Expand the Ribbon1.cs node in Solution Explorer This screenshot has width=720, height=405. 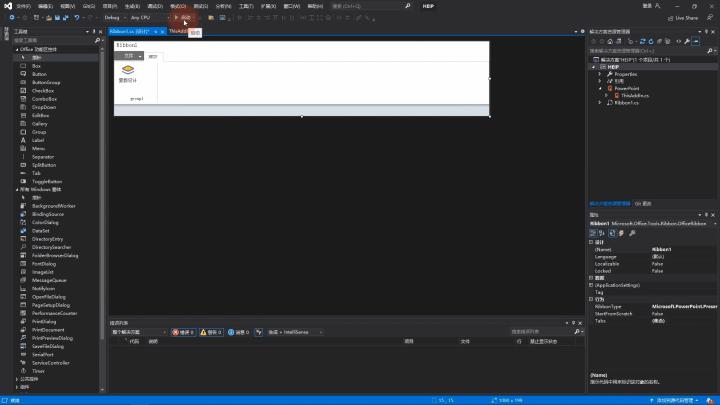[x=600, y=103]
